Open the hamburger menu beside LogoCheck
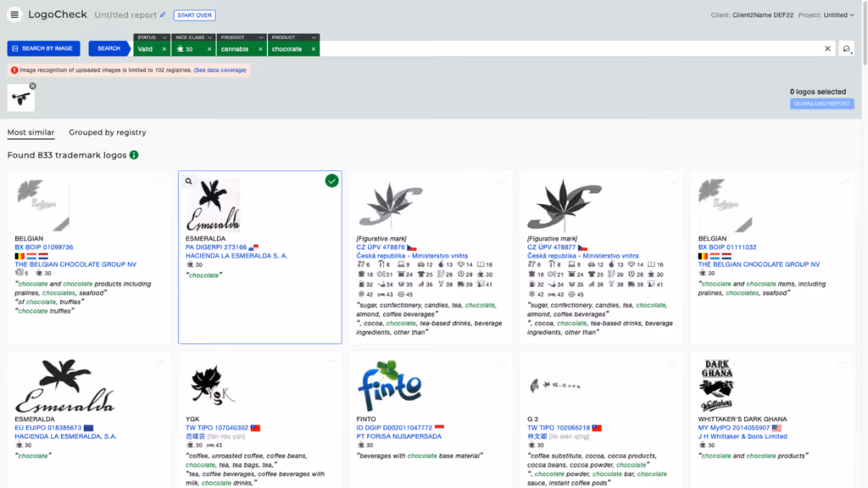The width and height of the screenshot is (868, 488). (14, 14)
